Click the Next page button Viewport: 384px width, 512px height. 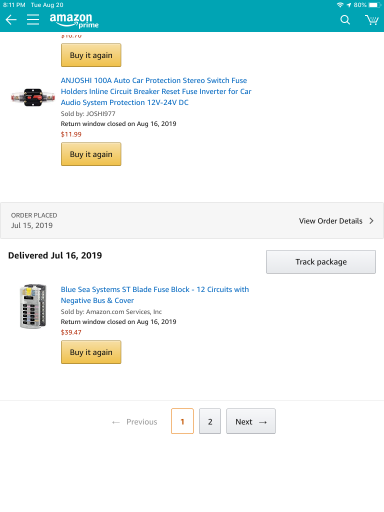(251, 421)
